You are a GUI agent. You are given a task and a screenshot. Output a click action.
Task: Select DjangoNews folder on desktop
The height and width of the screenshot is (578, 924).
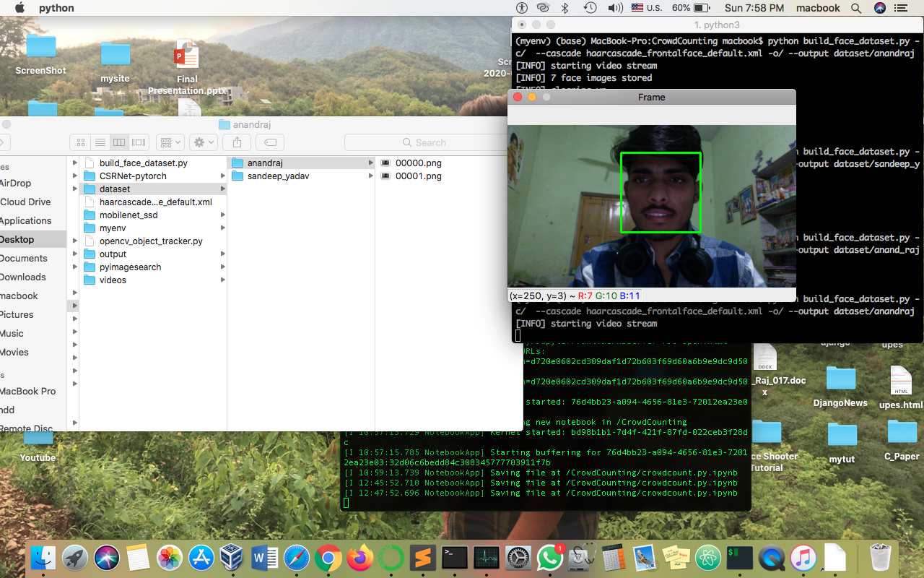pos(840,387)
